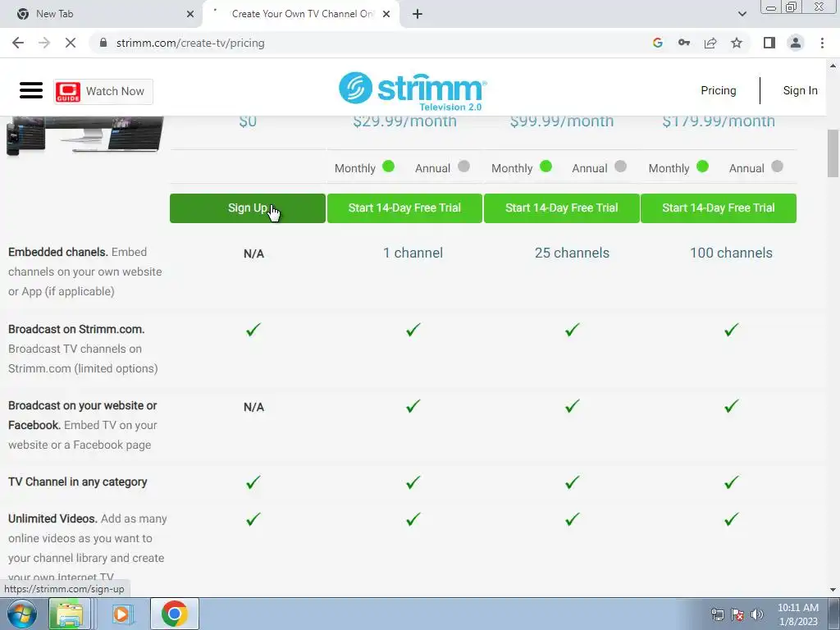Click 'Broadcast on Strimm.com.' heading

pyautogui.click(x=76, y=329)
